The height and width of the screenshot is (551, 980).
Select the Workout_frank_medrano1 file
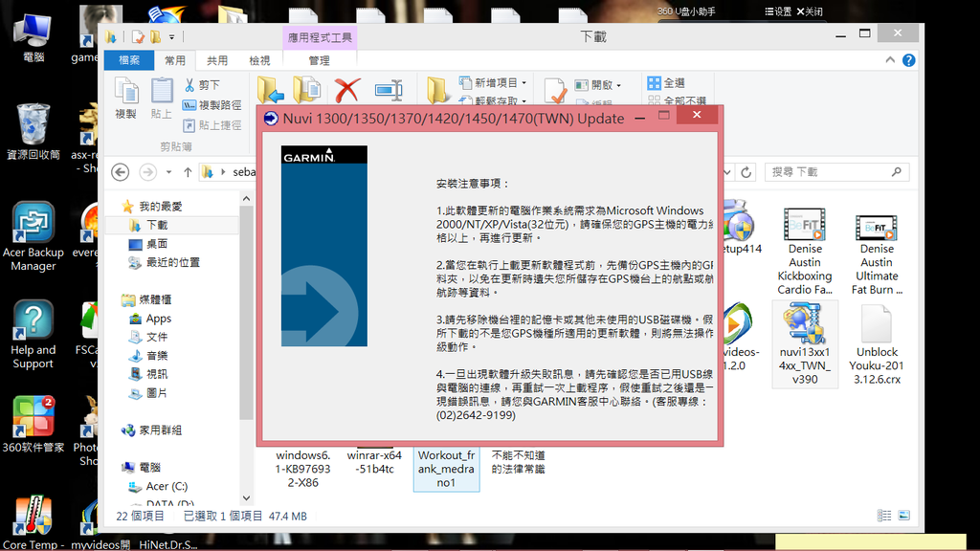point(446,469)
